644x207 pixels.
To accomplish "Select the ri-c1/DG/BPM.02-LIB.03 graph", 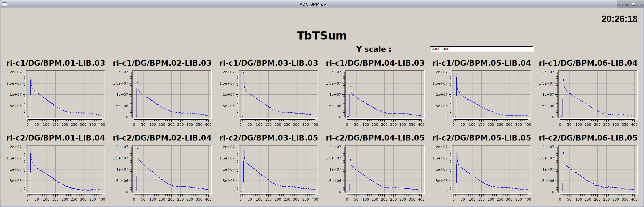I will 172,94.
